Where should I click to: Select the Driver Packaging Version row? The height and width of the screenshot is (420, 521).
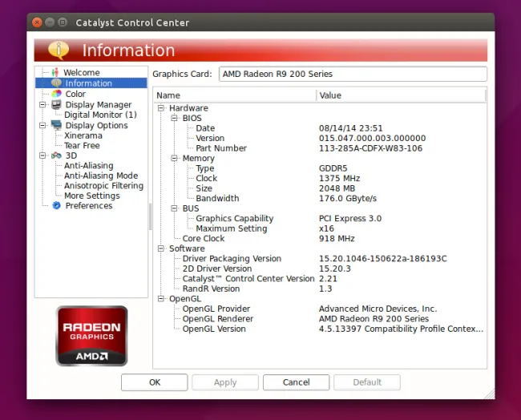tap(232, 259)
